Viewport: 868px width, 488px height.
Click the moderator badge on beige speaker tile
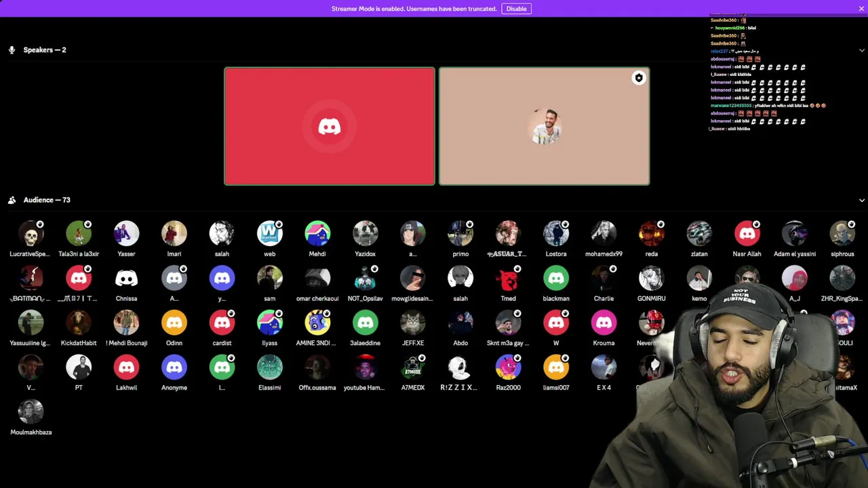coord(638,78)
